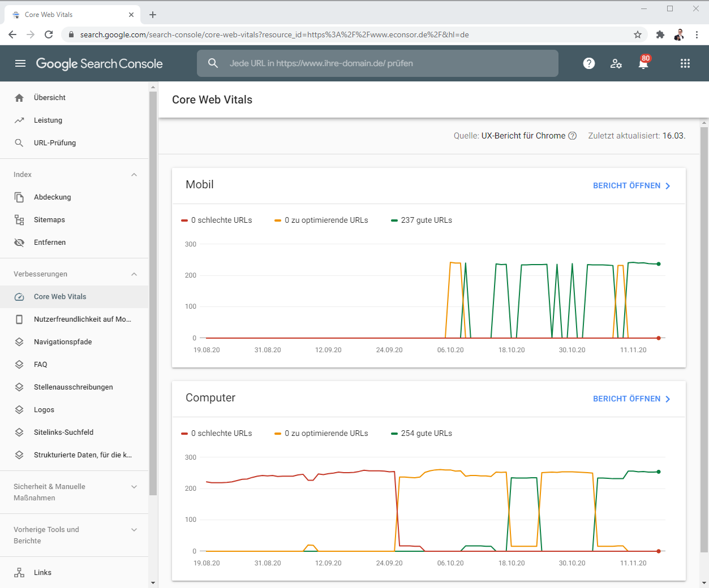Select Nutzerfreundlichkeit auf Mobilgeräten
Screen dimensions: 709x588
coord(75,319)
